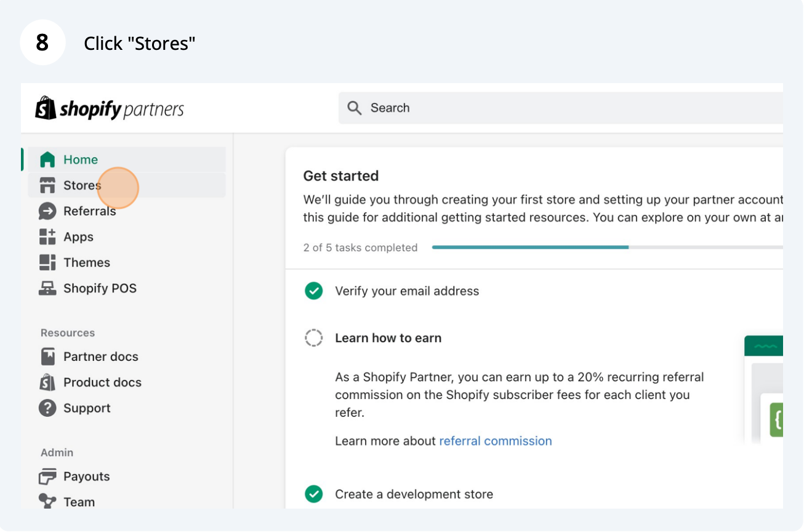Click the Payouts cards icon
The width and height of the screenshot is (804, 532).
[47, 477]
